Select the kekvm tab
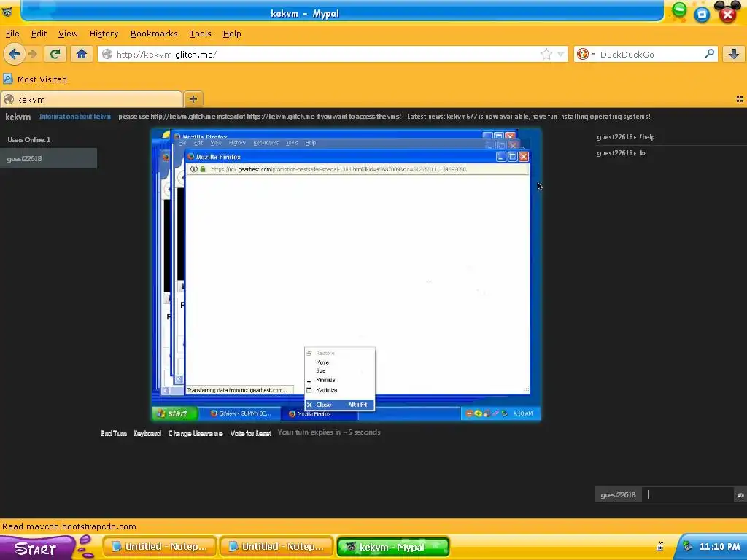The width and height of the screenshot is (747, 560). 91,99
